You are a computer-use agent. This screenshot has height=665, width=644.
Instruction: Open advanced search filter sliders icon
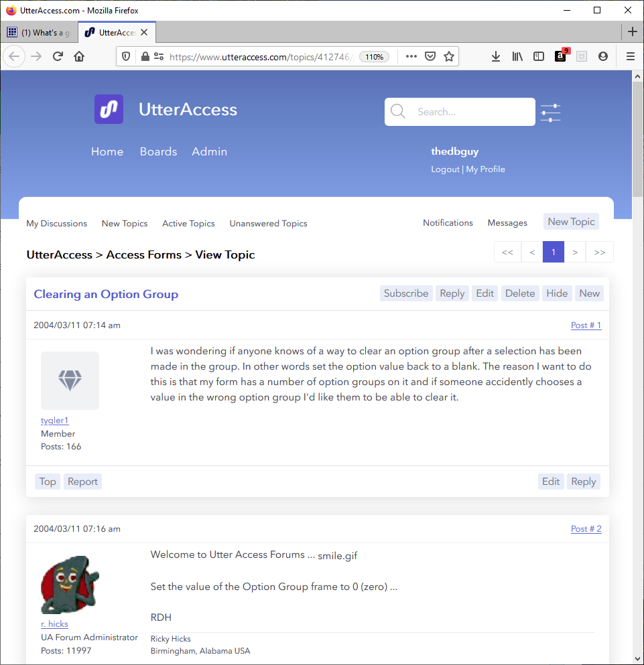tap(550, 113)
